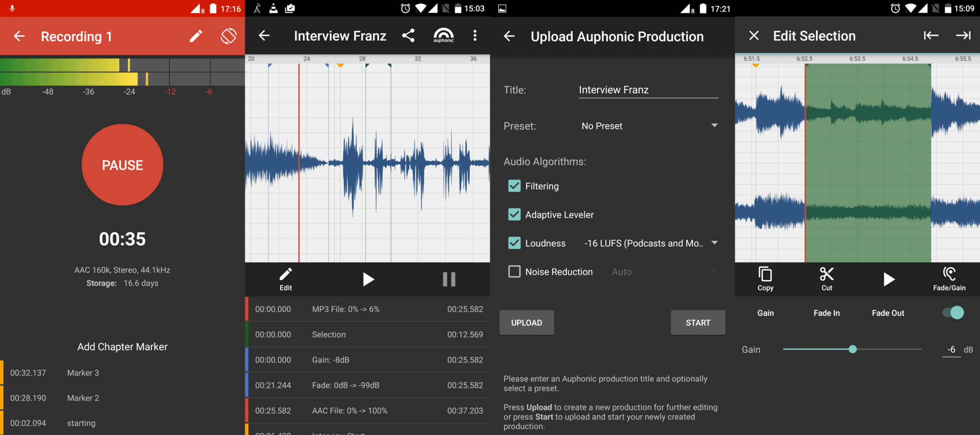Image resolution: width=980 pixels, height=435 pixels.
Task: Enable Noise Reduction
Action: coord(514,271)
